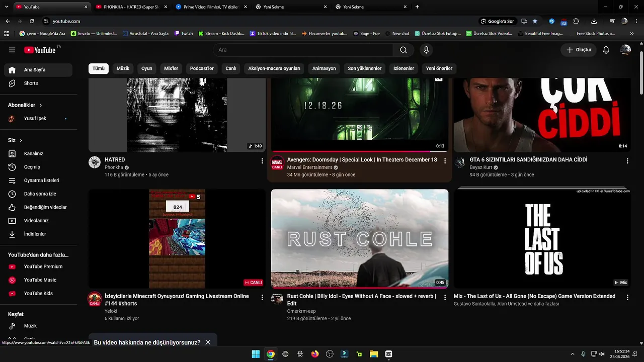Image resolution: width=644 pixels, height=362 pixels.
Task: Open Shorts in the sidebar
Action: pyautogui.click(x=38, y=83)
